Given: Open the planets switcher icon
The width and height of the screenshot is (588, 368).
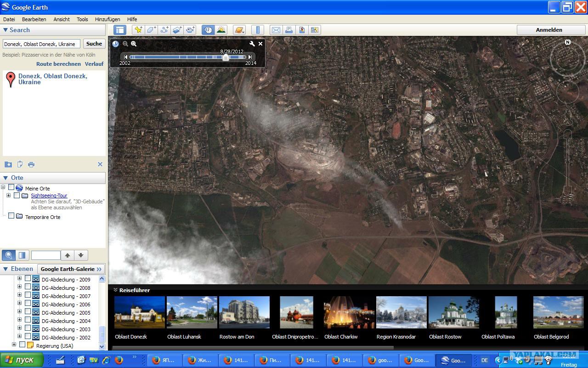Looking at the screenshot, I should [239, 30].
